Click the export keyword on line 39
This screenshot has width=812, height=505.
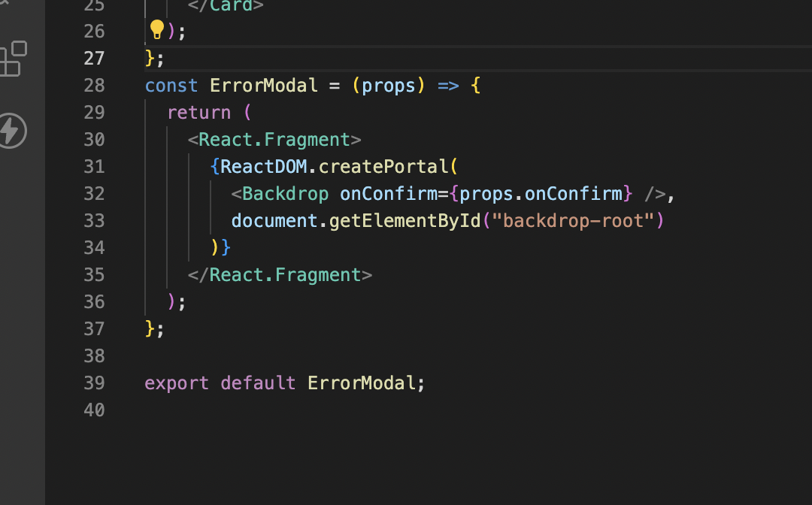pyautogui.click(x=177, y=383)
